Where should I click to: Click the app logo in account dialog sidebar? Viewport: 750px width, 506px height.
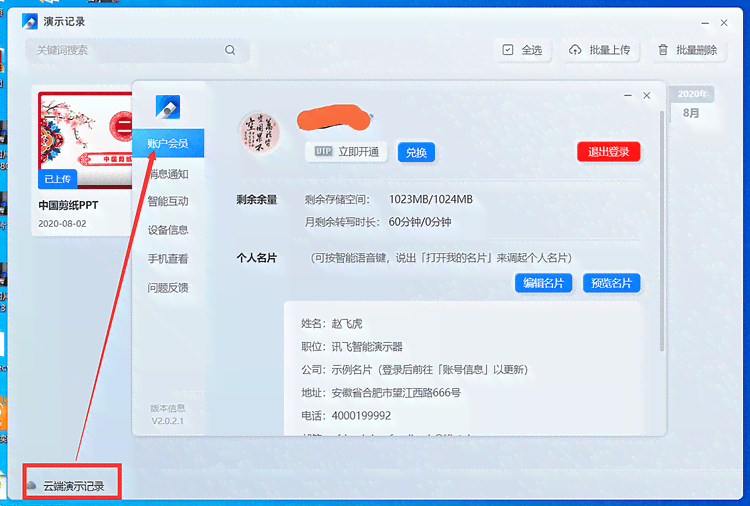click(x=168, y=106)
